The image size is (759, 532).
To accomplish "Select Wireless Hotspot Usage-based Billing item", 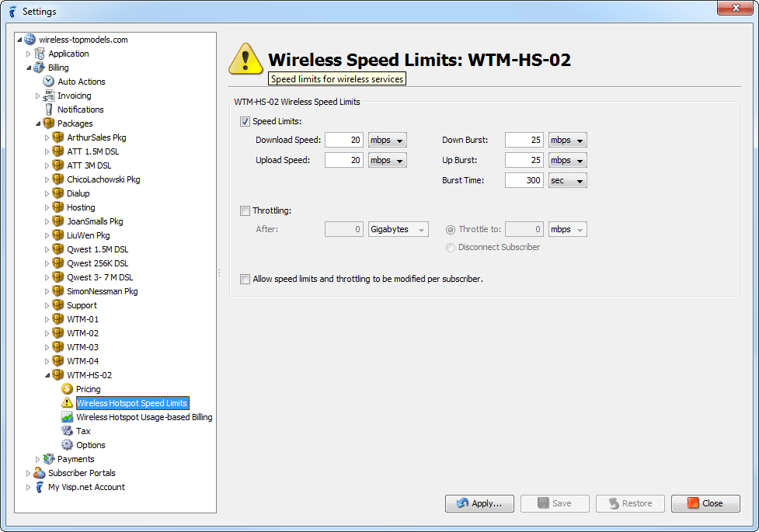I will pyautogui.click(x=144, y=417).
